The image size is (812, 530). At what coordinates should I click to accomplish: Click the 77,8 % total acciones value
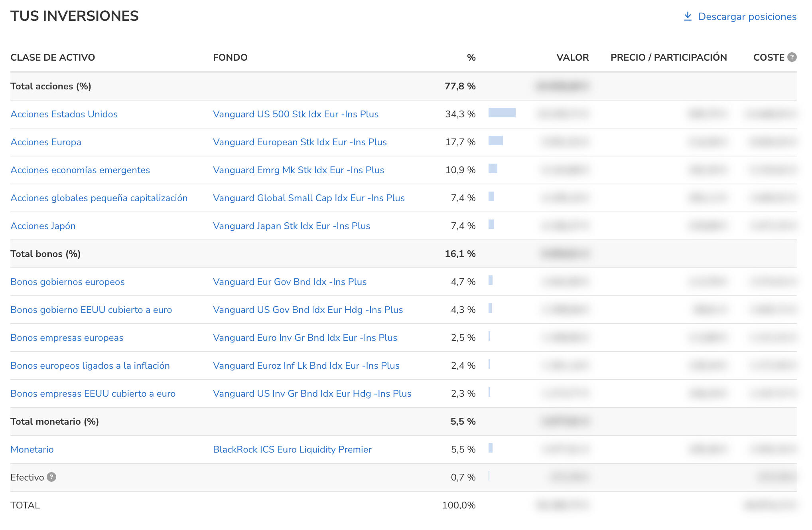pyautogui.click(x=460, y=86)
